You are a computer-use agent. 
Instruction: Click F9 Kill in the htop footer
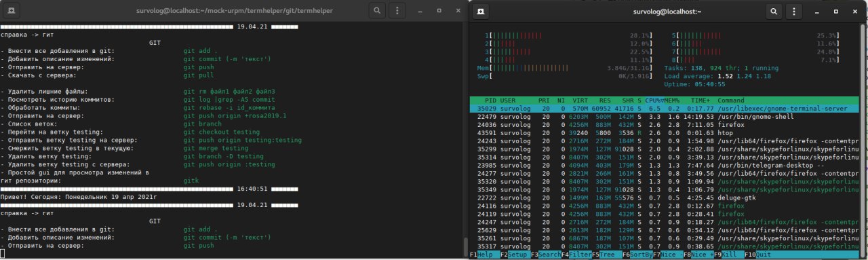click(x=728, y=255)
